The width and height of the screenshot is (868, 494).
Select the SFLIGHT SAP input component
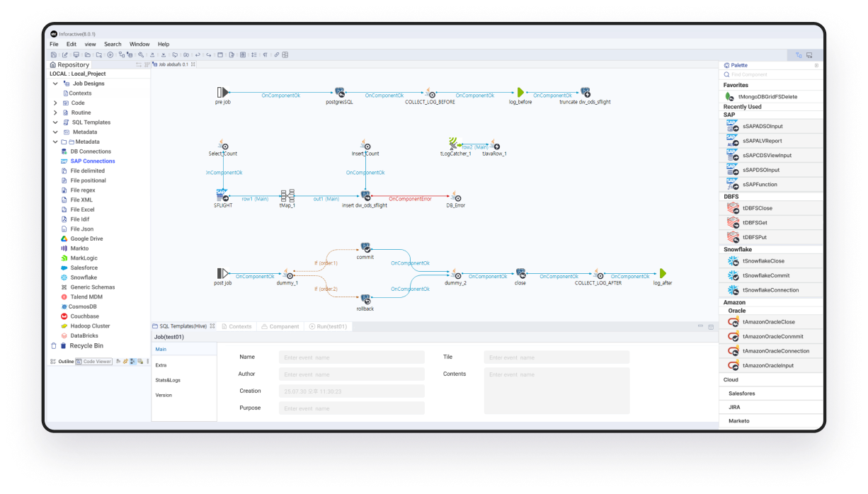pos(222,195)
